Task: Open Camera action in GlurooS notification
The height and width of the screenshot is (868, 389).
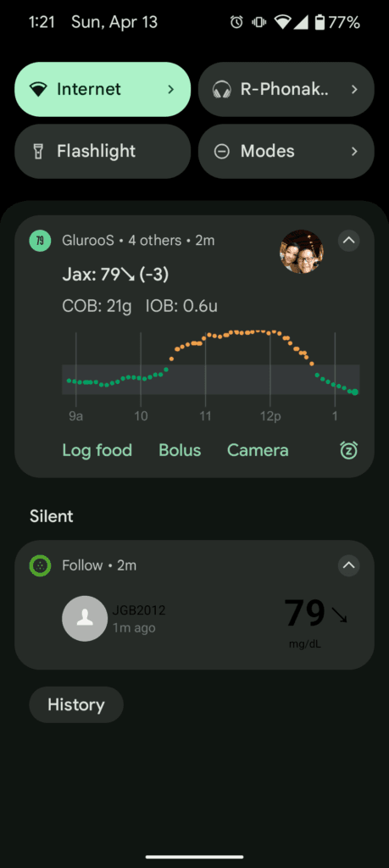Action: 258,450
